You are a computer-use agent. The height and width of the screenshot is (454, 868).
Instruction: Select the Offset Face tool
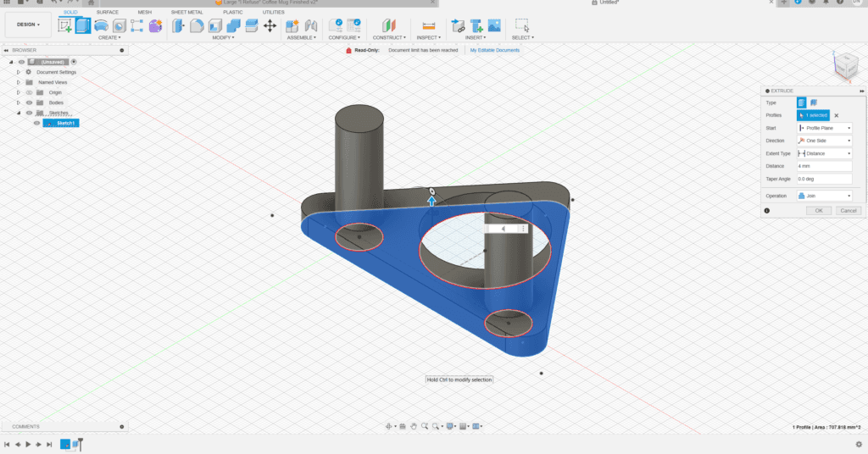[x=252, y=25]
